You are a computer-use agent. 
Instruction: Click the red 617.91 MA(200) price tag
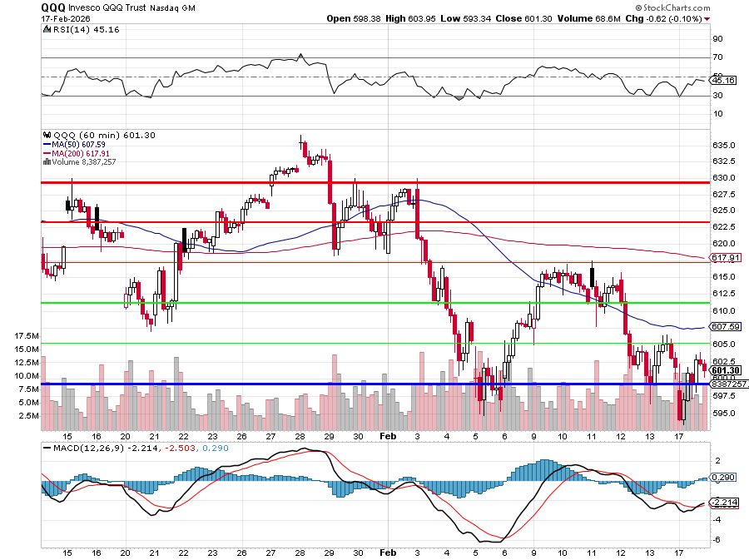click(726, 258)
